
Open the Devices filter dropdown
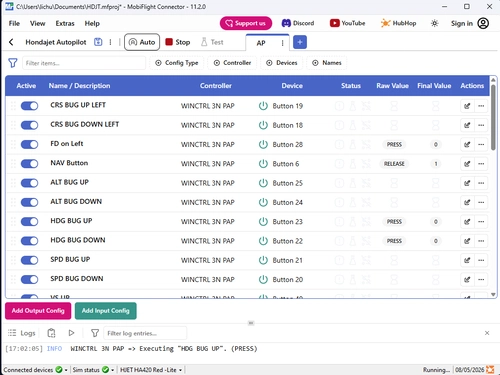pyautogui.click(x=282, y=63)
